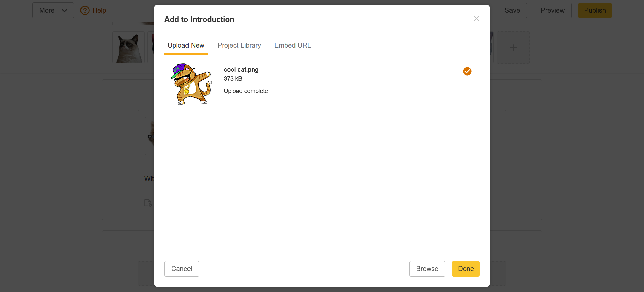Switch to the Upload New tab
The image size is (644, 292).
[x=186, y=45]
